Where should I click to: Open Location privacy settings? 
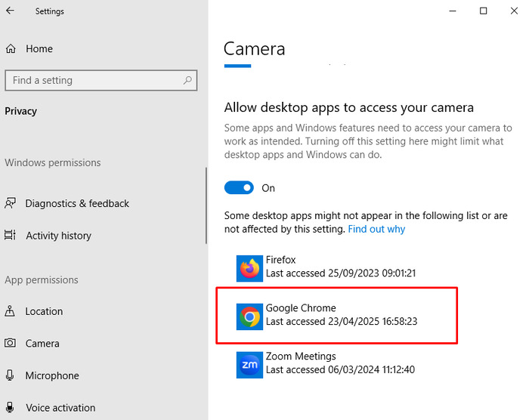coord(44,311)
